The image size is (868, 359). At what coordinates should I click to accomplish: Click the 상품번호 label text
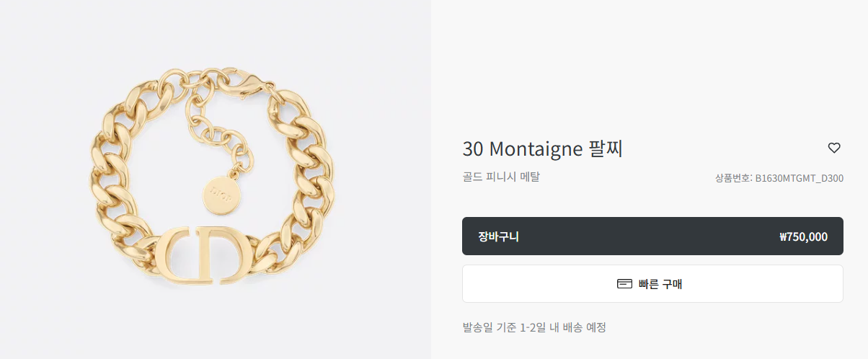coord(732,178)
